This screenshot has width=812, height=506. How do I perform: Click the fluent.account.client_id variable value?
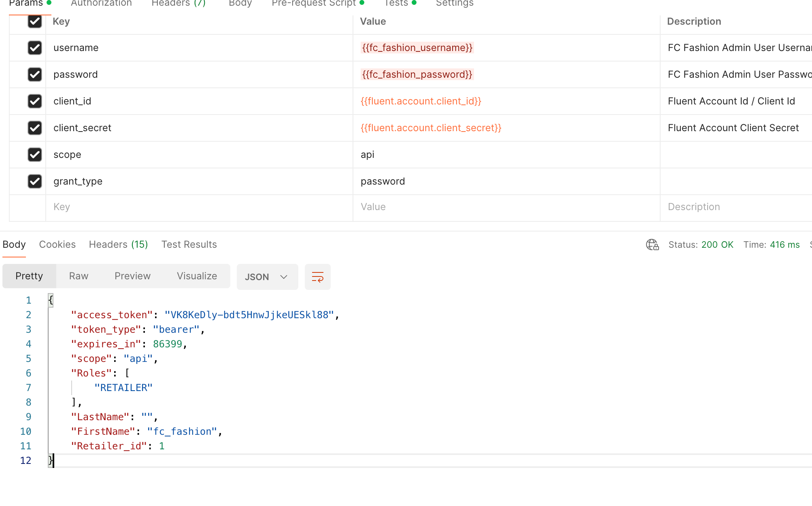421,101
